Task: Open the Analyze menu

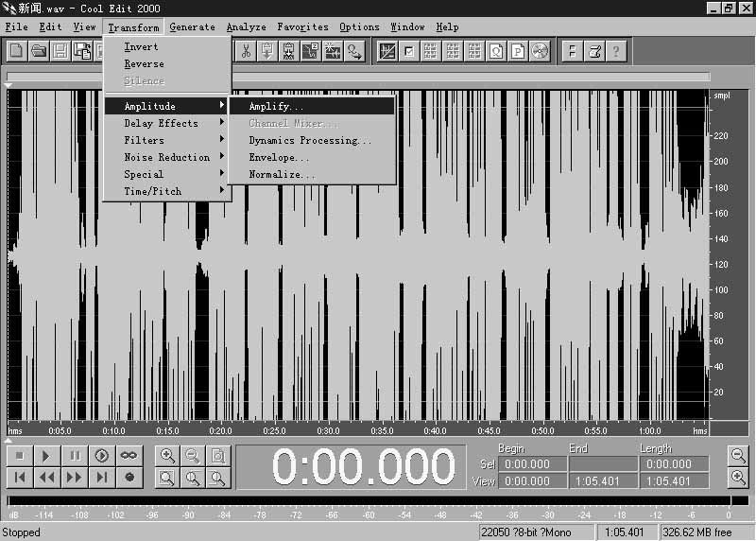Action: pos(246,27)
